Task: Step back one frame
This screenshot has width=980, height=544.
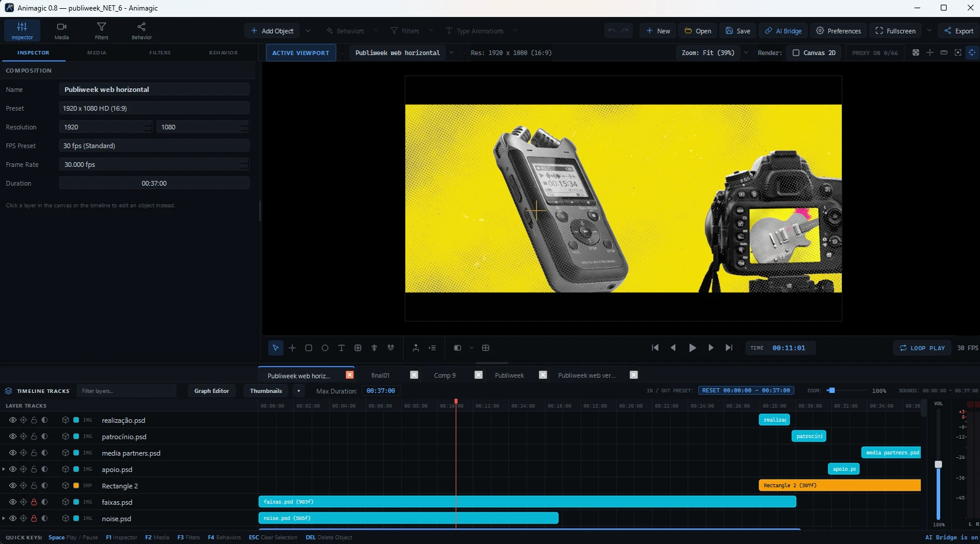Action: click(x=673, y=348)
